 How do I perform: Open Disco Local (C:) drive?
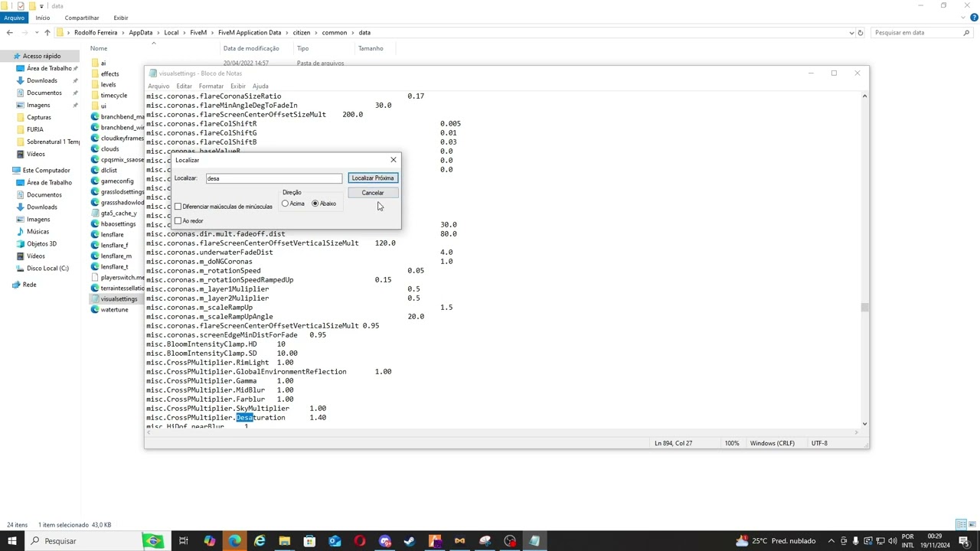click(47, 269)
